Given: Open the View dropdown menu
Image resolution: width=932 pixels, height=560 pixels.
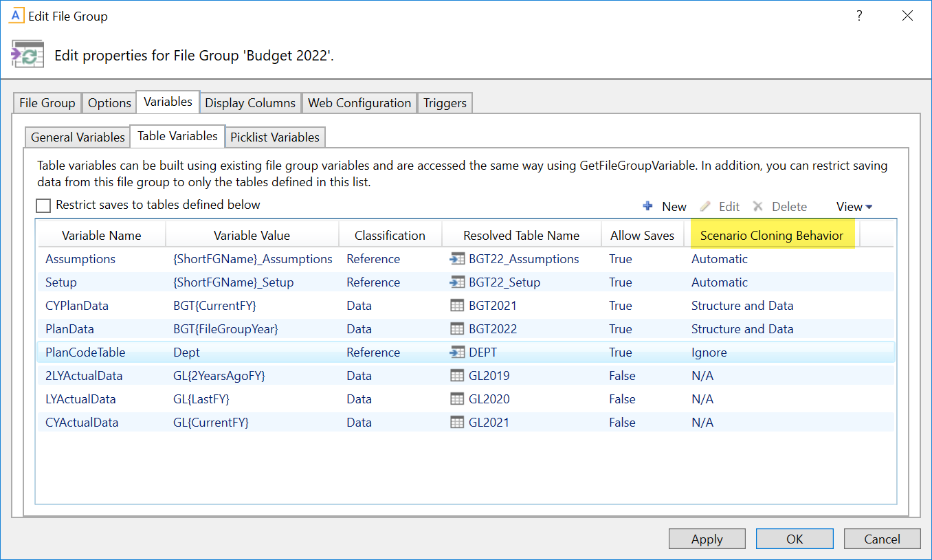Looking at the screenshot, I should tap(854, 207).
